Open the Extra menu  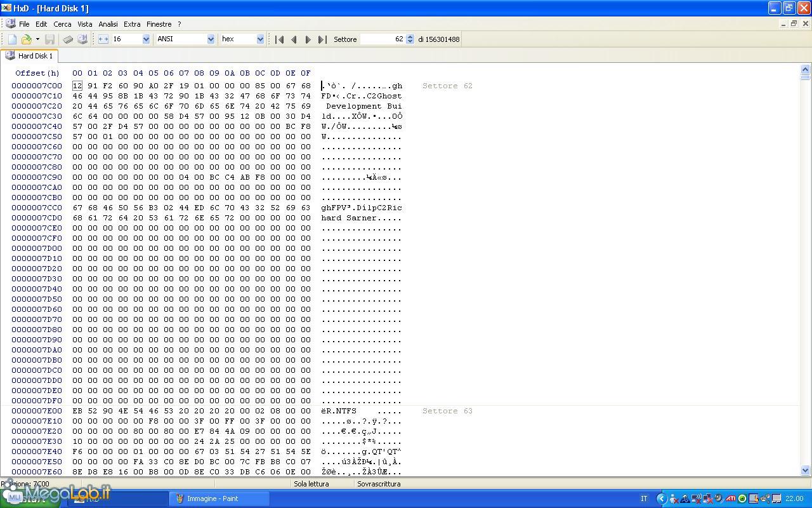click(x=132, y=24)
